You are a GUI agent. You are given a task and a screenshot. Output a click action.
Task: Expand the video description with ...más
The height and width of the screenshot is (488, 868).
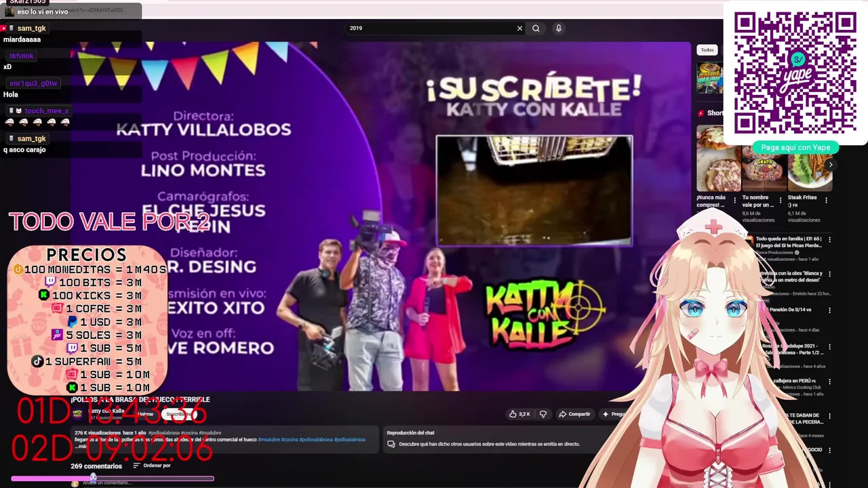81,446
